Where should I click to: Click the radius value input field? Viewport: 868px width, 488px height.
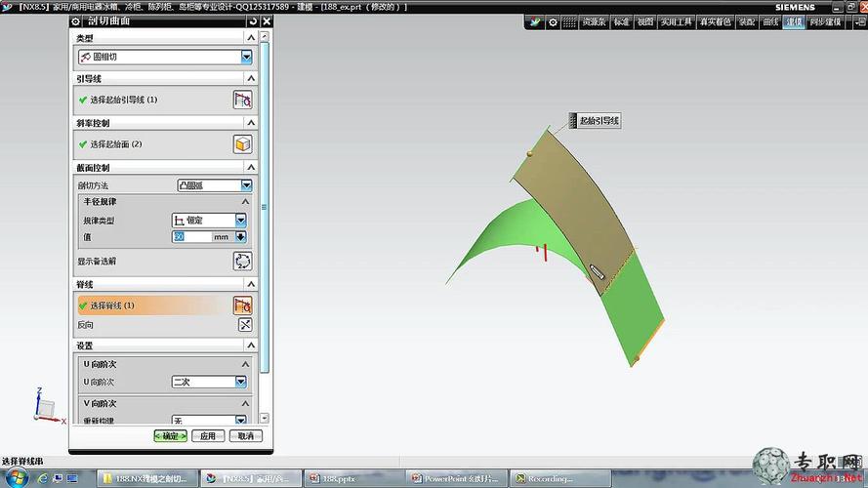pos(191,237)
